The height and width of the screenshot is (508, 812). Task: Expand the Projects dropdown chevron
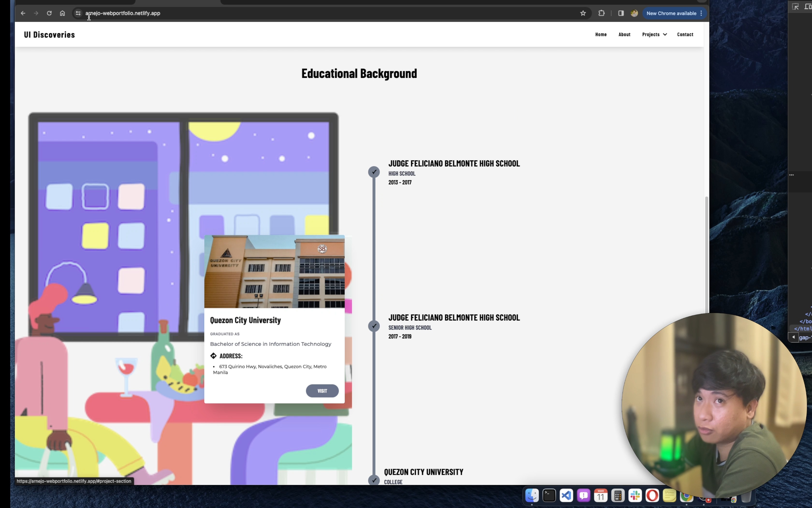point(665,34)
